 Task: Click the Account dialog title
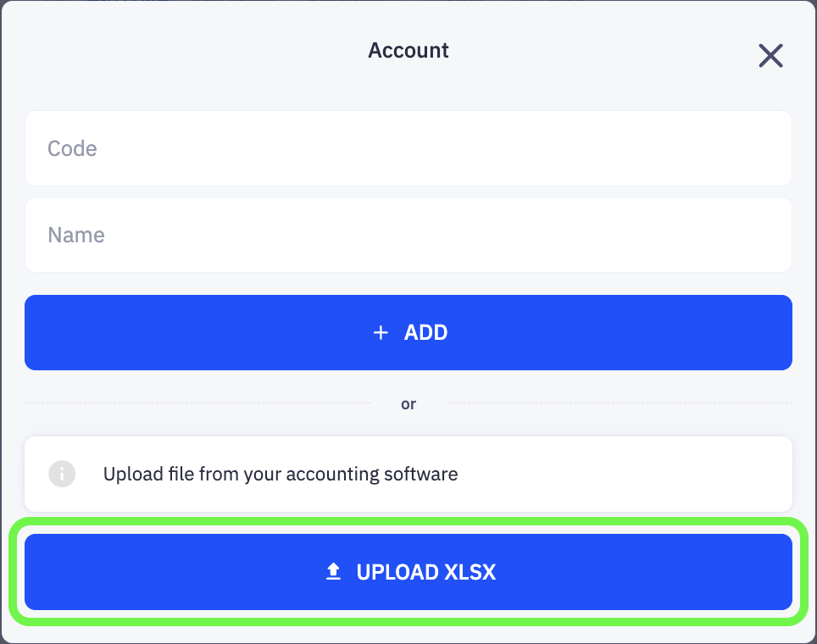(x=408, y=50)
